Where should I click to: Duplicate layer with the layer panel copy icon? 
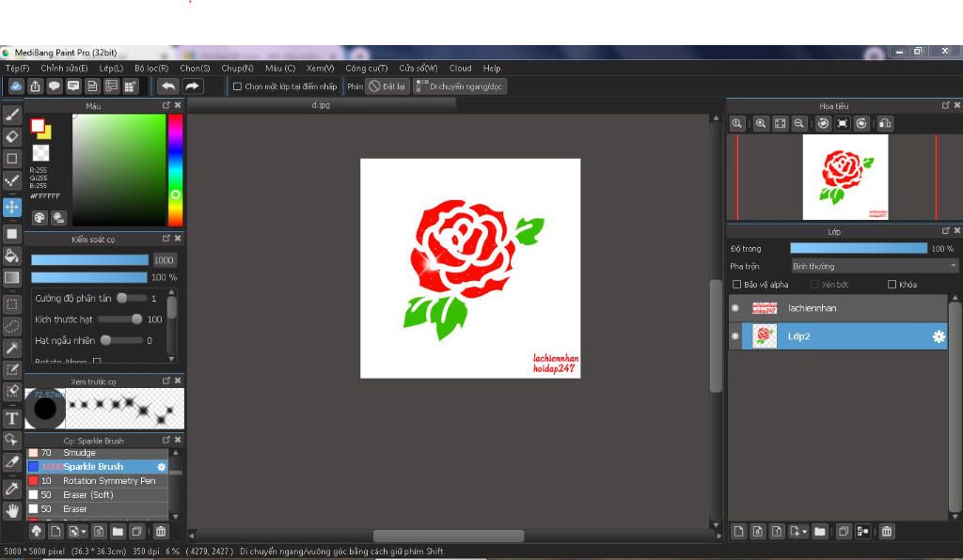point(844,531)
